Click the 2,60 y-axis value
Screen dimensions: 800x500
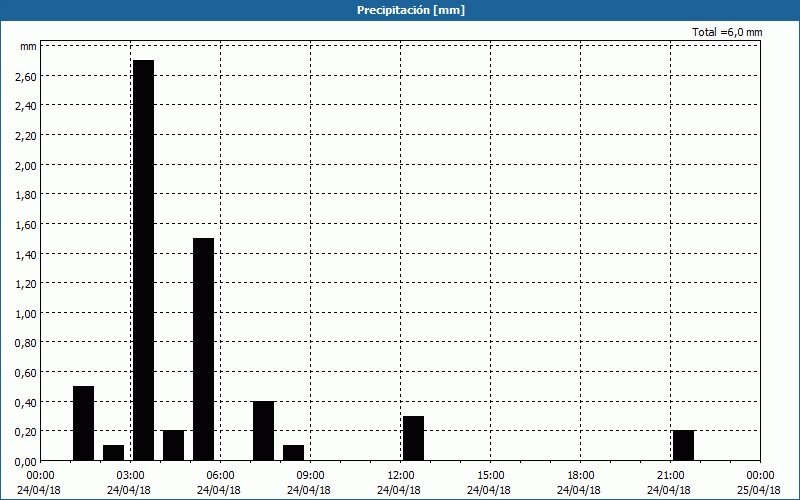[x=26, y=77]
